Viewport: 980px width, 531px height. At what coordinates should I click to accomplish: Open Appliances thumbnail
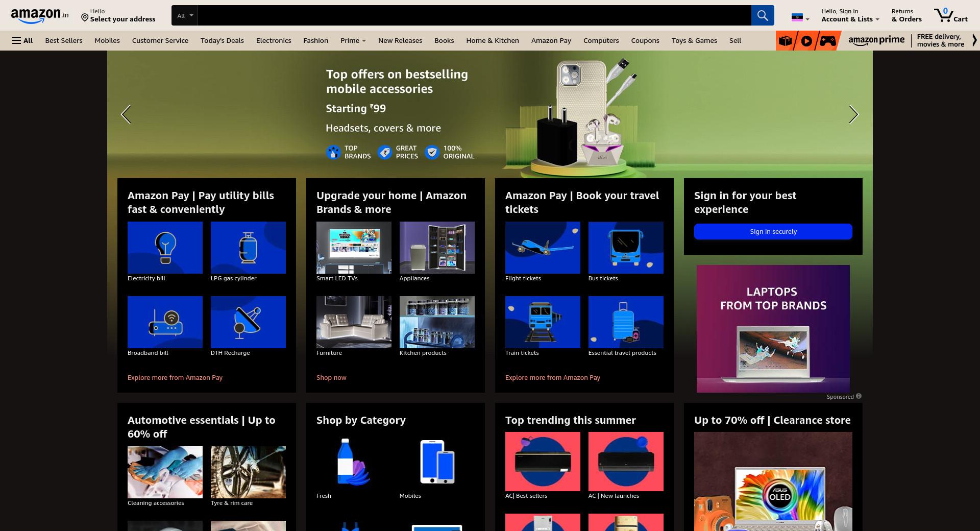pyautogui.click(x=437, y=248)
